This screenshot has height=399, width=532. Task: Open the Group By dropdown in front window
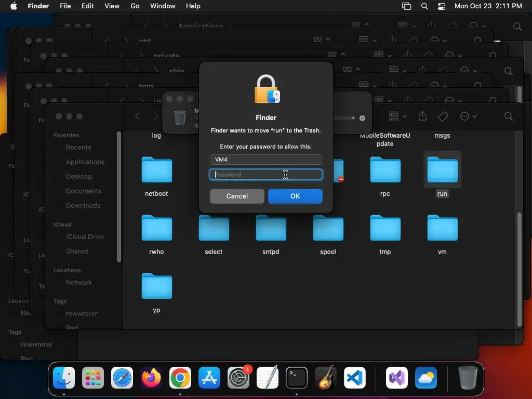point(397,116)
